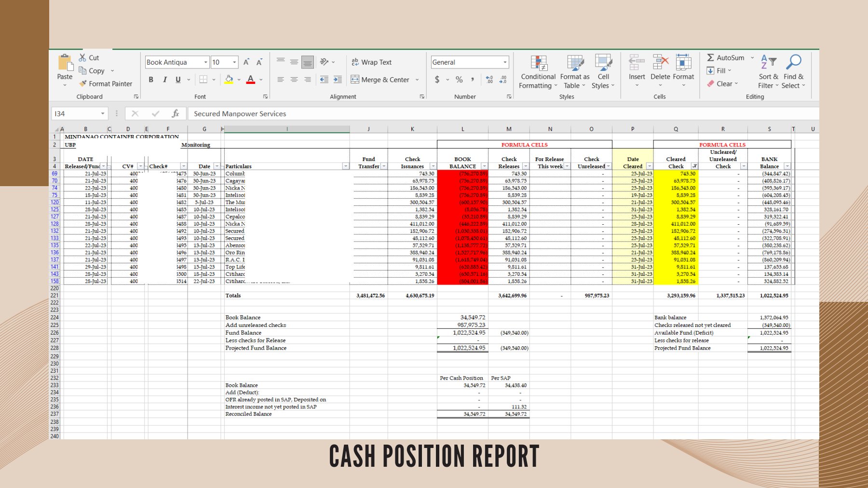This screenshot has height=488, width=868.
Task: Toggle Align Right for cell text
Action: pos(308,80)
